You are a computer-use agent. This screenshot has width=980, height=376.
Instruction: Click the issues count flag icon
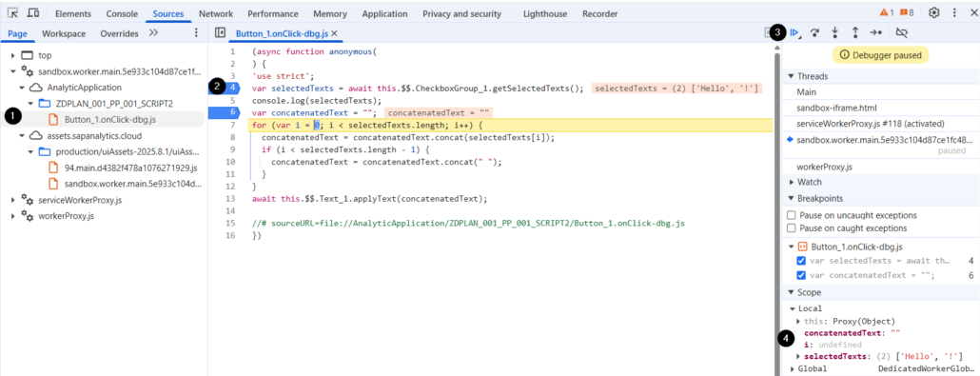[904, 12]
